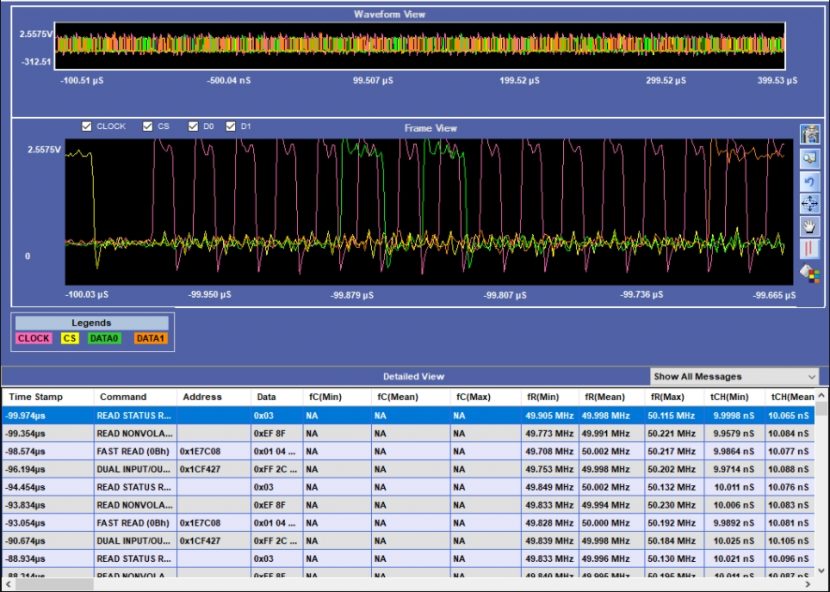The height and width of the screenshot is (592, 830).
Task: Select the four-way pan arrows tool
Action: pyautogui.click(x=811, y=203)
